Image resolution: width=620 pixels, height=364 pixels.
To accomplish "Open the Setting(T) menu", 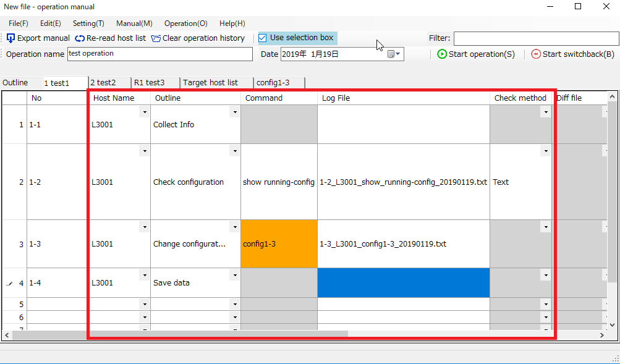I will tap(88, 23).
